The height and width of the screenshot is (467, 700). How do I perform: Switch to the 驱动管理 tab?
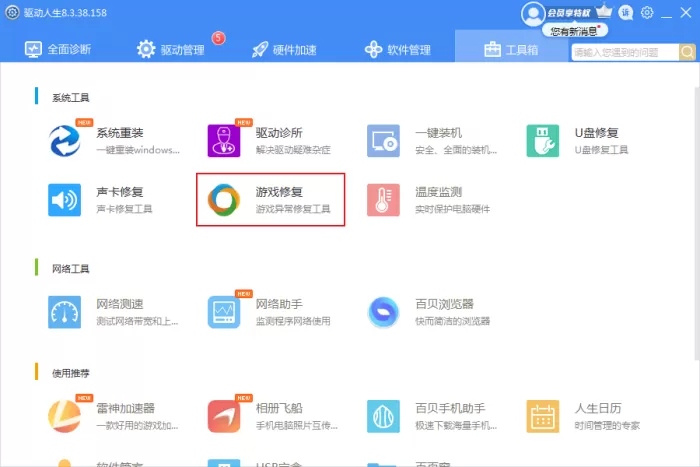pyautogui.click(x=171, y=49)
